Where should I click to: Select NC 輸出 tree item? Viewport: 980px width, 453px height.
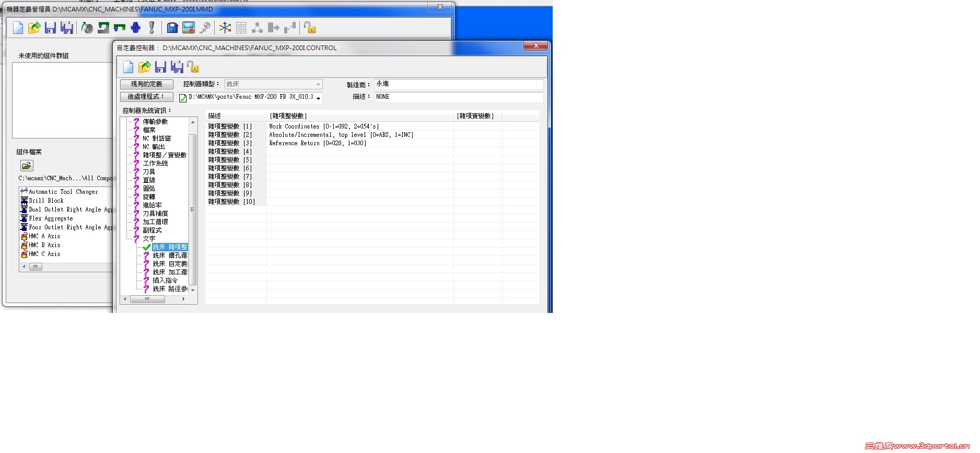tap(154, 147)
